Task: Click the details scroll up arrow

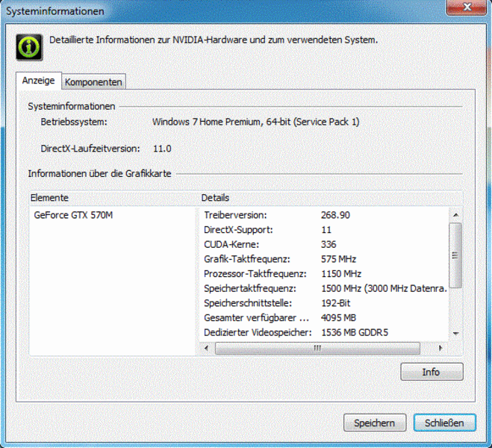Action: pos(456,215)
